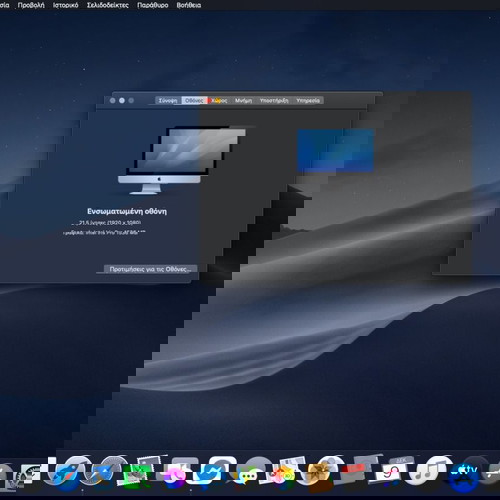Click Προτιμήσεις για τις Οθόνες button
Viewport: 500px width, 500px height.
click(x=150, y=269)
